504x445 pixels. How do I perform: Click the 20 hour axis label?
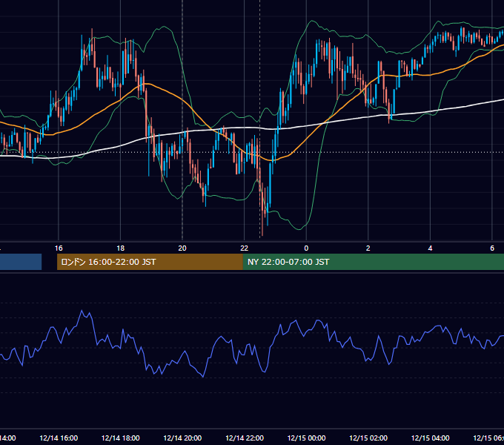(182, 248)
